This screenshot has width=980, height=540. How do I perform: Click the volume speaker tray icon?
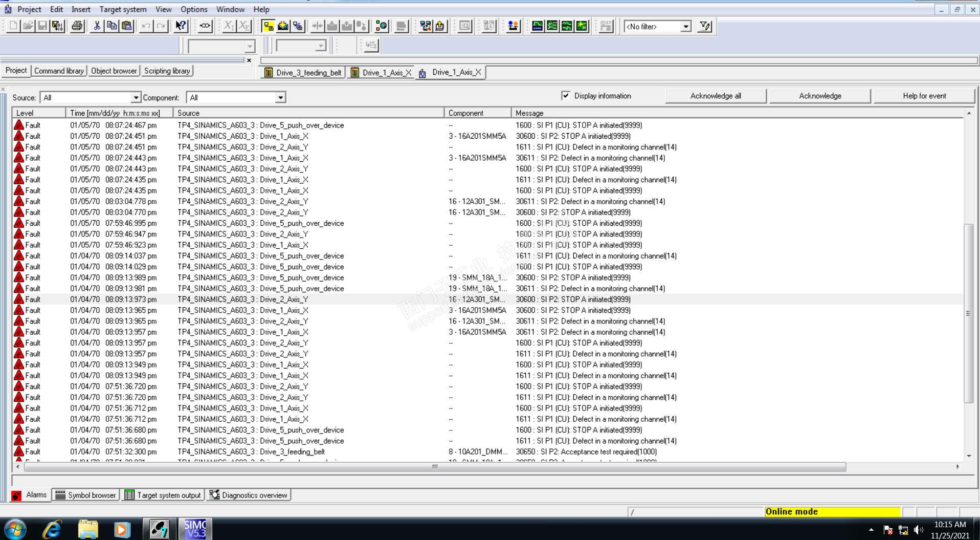point(919,530)
